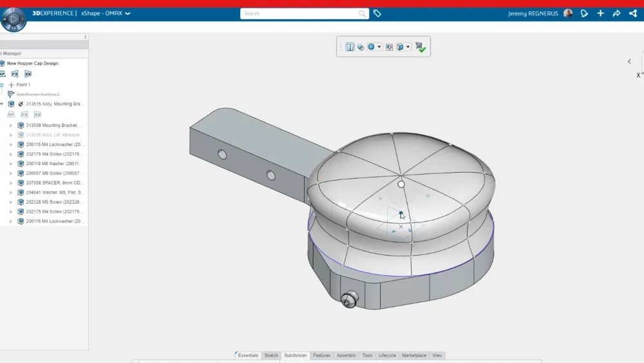Select greyed 313505 Assy, Lid, Abrasive item
The width and height of the screenshot is (644, 363).
point(54,135)
